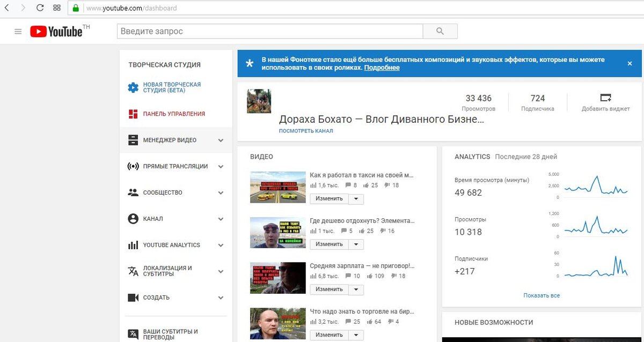Click the browser address bar URL
Image resolution: width=644 pixels, height=342 pixels.
pyautogui.click(x=131, y=8)
